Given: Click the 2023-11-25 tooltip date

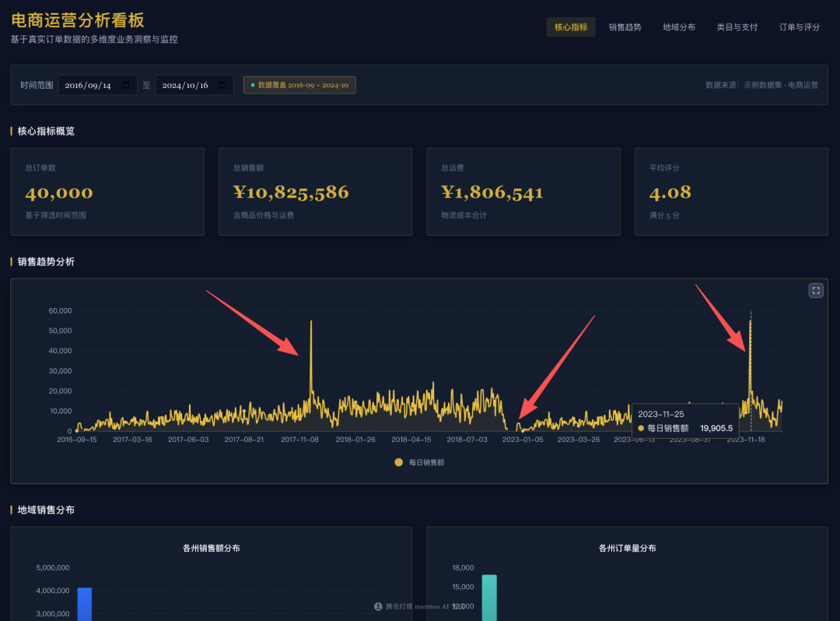Looking at the screenshot, I should click(660, 414).
